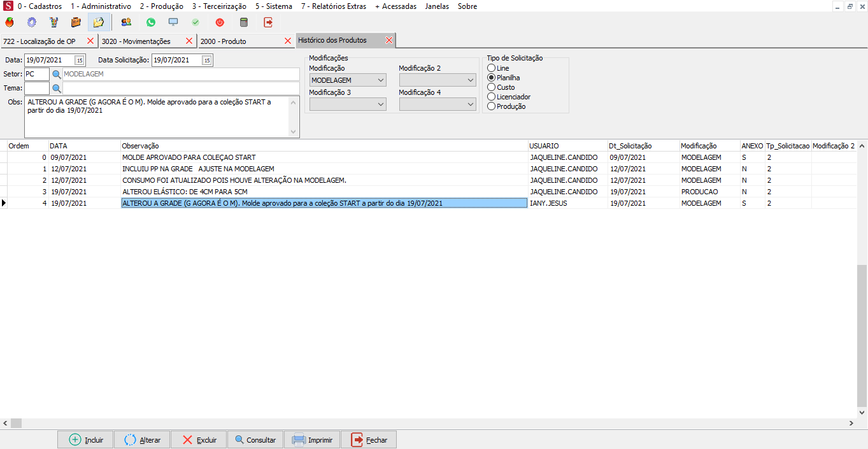The image size is (868, 449).
Task: Click the briefcase toolbar icon
Action: pos(76,22)
